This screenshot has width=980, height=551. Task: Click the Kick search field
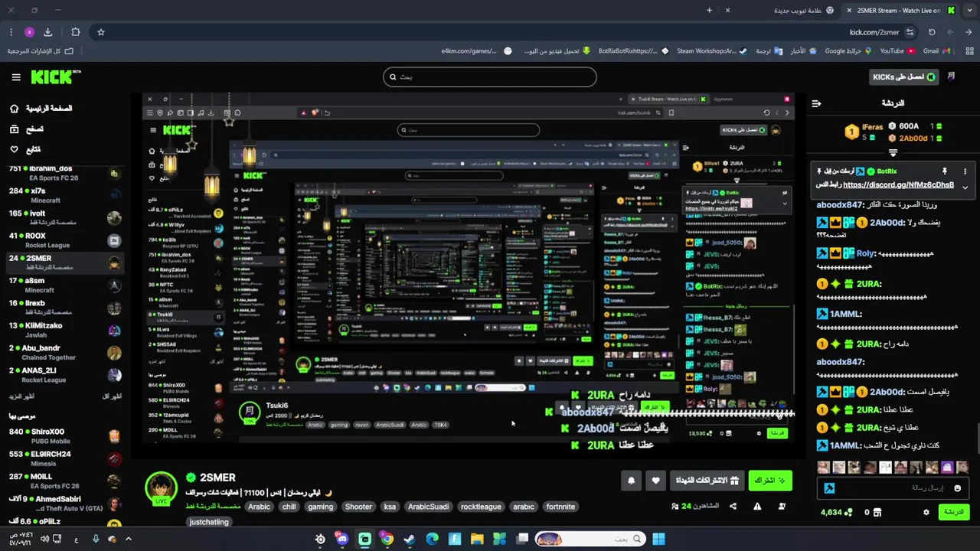490,77
